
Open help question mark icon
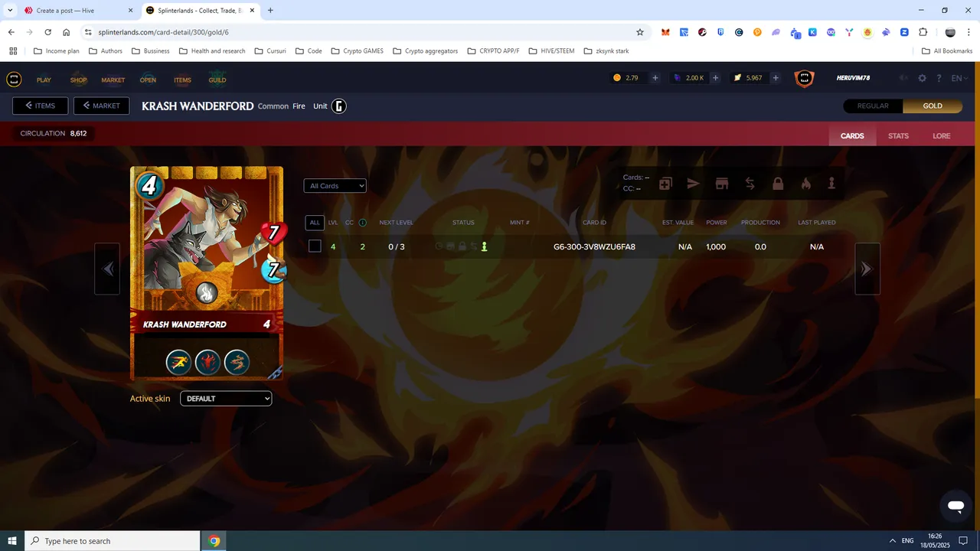coord(939,78)
